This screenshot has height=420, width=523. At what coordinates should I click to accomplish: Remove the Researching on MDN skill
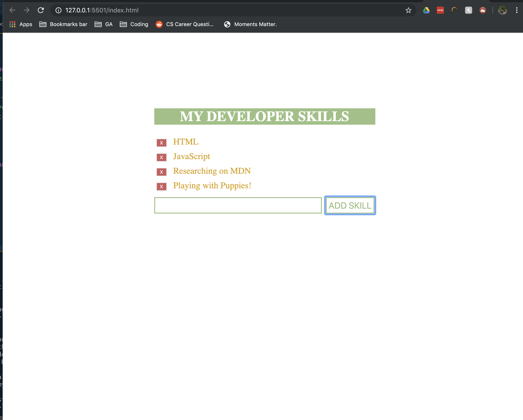161,172
